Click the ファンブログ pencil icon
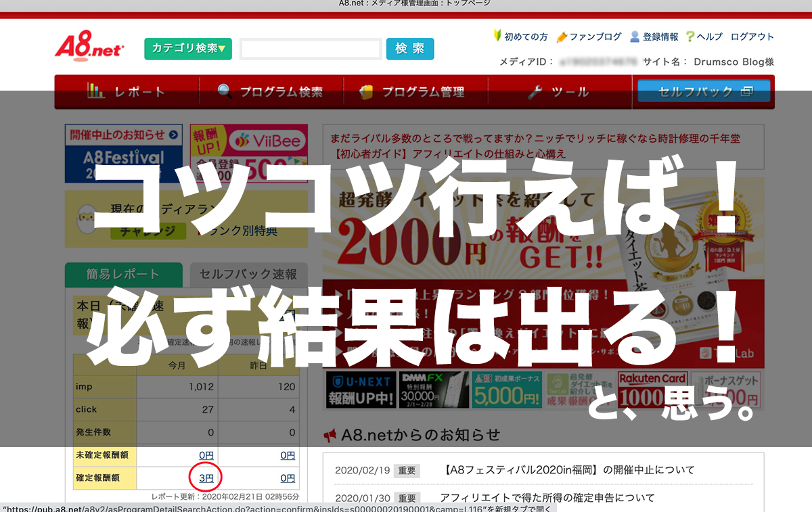 pyautogui.click(x=562, y=37)
